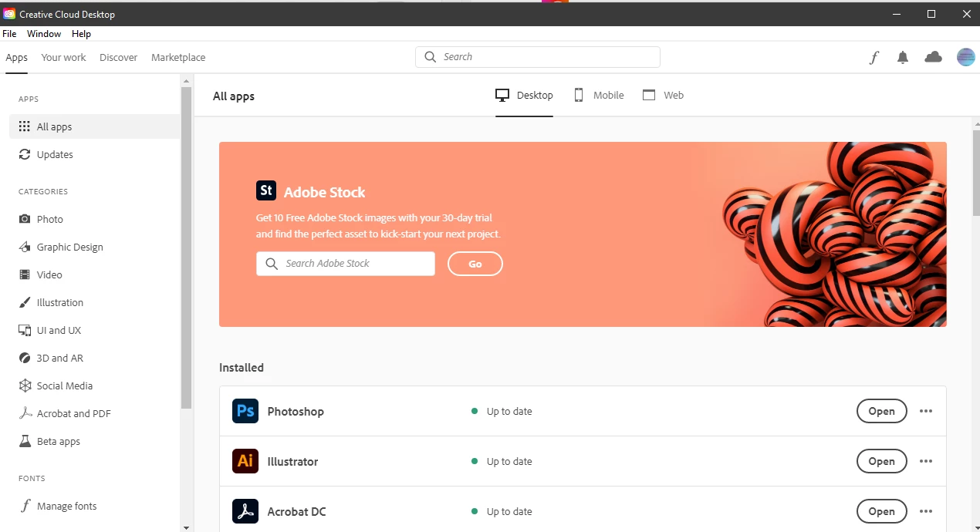Viewport: 980px width, 532px height.
Task: Click the Acrobat DC app icon
Action: pos(245,511)
